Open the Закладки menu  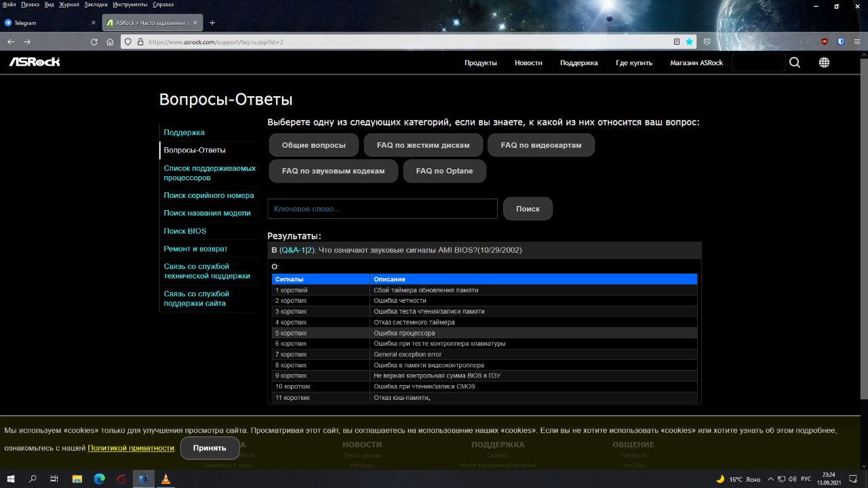(x=96, y=4)
